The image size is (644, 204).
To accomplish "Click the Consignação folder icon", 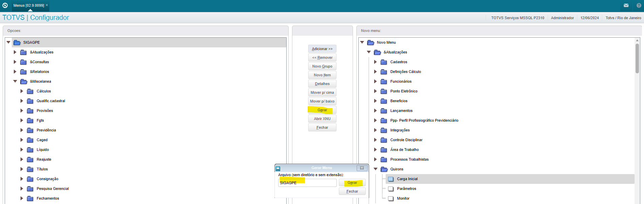I will (30, 179).
